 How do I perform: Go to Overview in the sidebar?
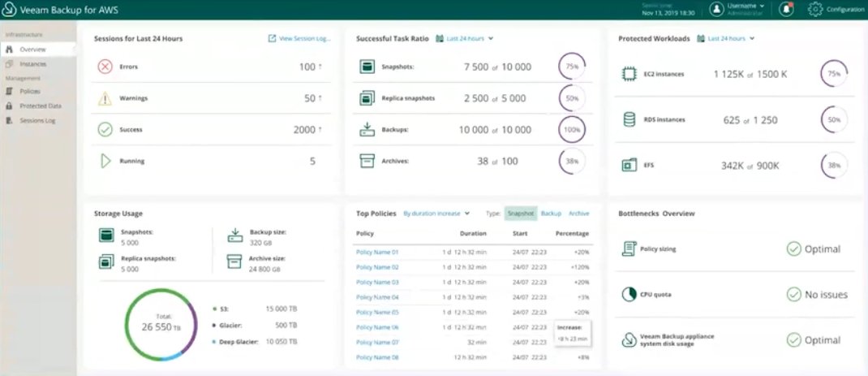(38, 50)
